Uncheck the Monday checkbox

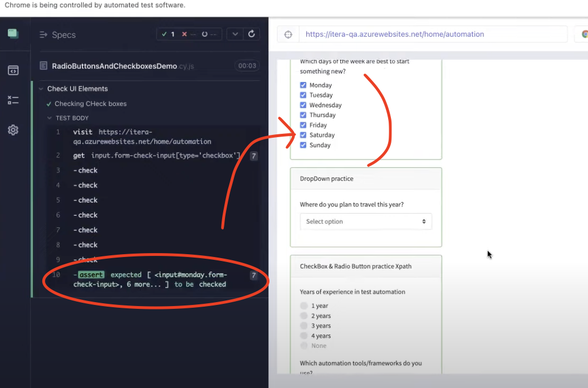coord(303,85)
